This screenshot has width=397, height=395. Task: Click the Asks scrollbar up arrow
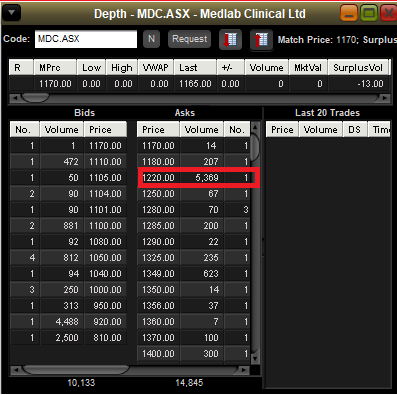click(255, 127)
